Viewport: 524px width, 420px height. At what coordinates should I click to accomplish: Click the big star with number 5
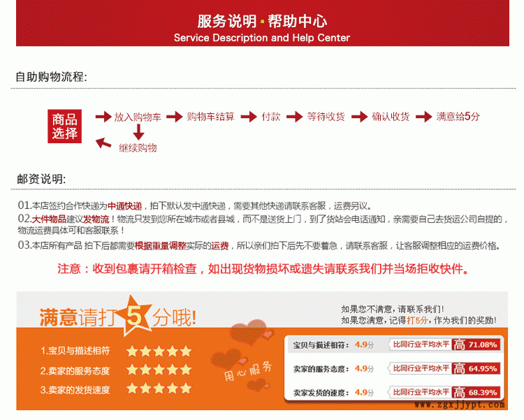click(136, 314)
